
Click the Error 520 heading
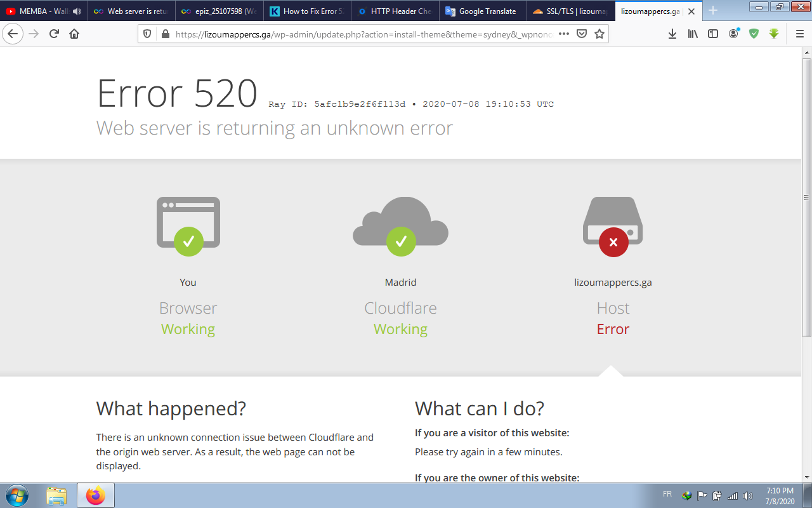pyautogui.click(x=177, y=93)
